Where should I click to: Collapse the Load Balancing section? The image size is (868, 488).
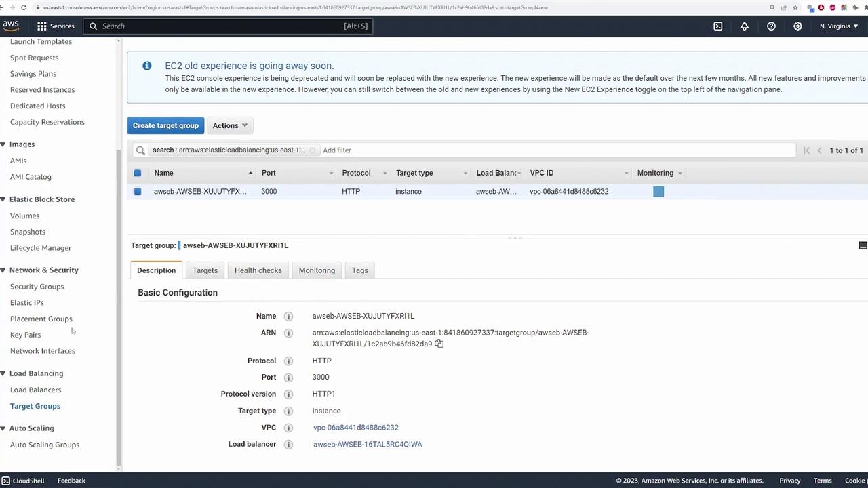click(3, 373)
